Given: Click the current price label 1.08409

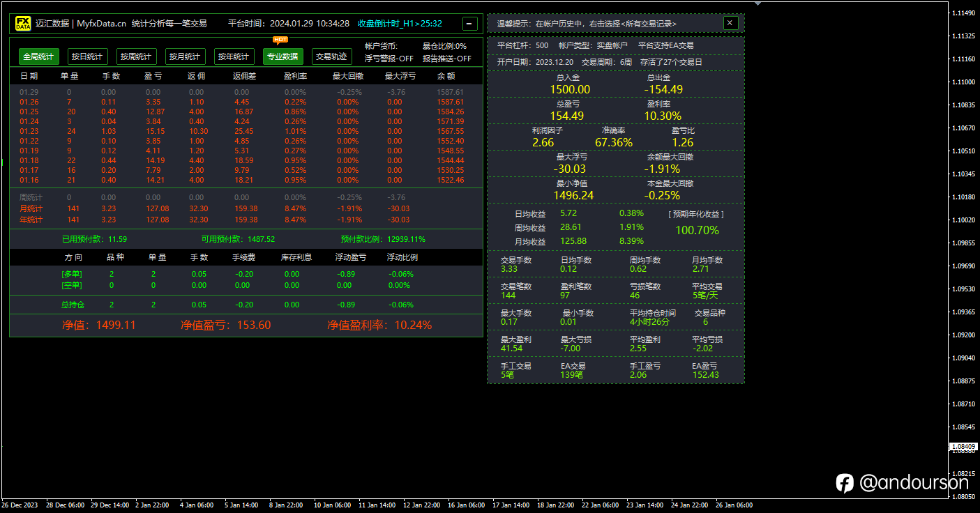Looking at the screenshot, I should pyautogui.click(x=963, y=446).
